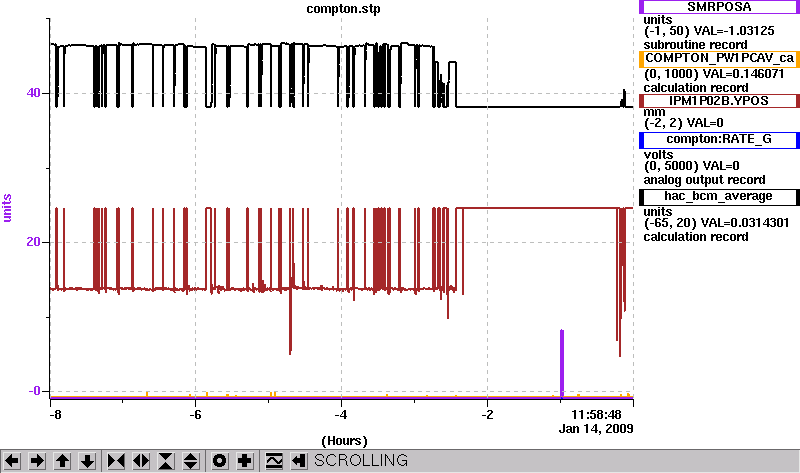Viewport: 800px width, 473px height.
Task: Pan the graph right with the right arrow
Action: click(x=37, y=461)
